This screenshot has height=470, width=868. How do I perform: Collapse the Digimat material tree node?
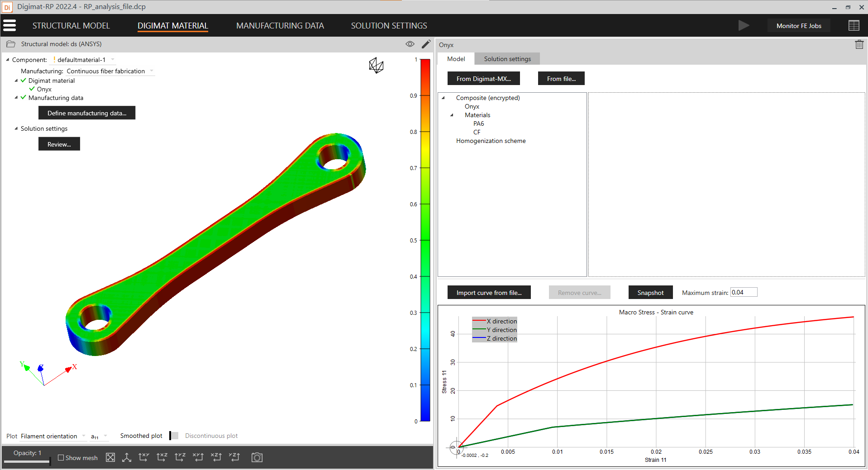16,81
